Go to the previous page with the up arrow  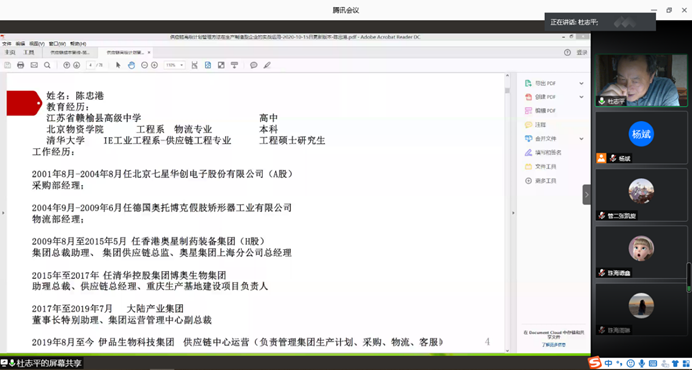point(67,65)
